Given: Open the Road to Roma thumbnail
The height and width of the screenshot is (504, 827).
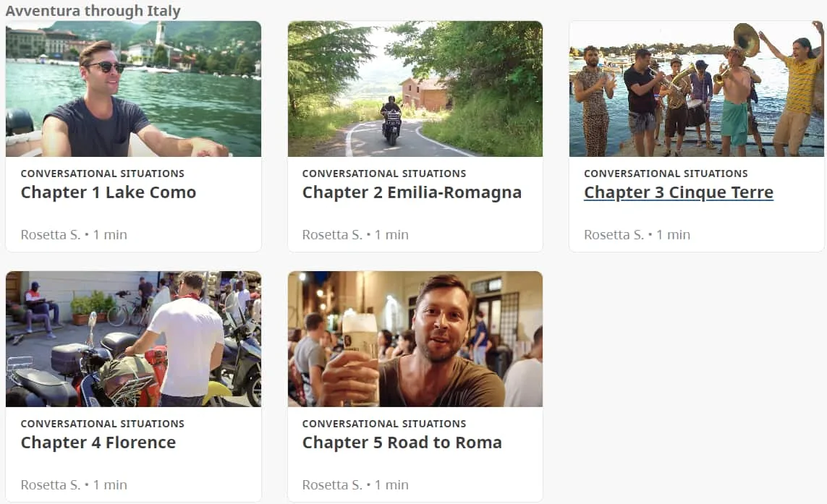Looking at the screenshot, I should pyautogui.click(x=415, y=338).
